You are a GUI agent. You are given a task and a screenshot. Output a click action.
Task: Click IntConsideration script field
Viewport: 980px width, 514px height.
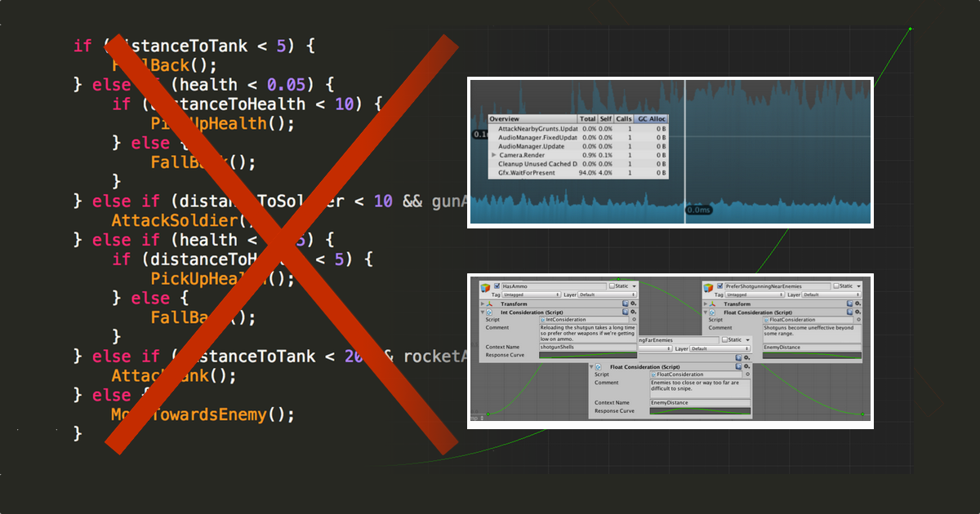coord(584,320)
